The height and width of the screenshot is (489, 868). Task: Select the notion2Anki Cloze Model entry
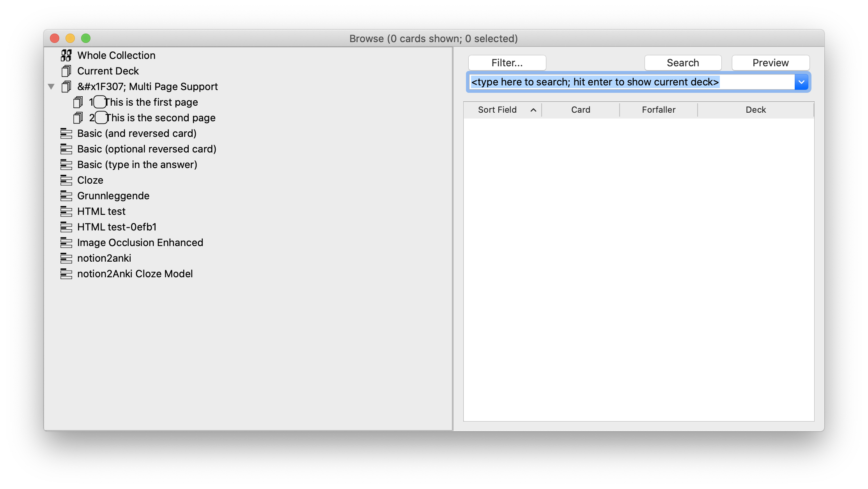135,273
